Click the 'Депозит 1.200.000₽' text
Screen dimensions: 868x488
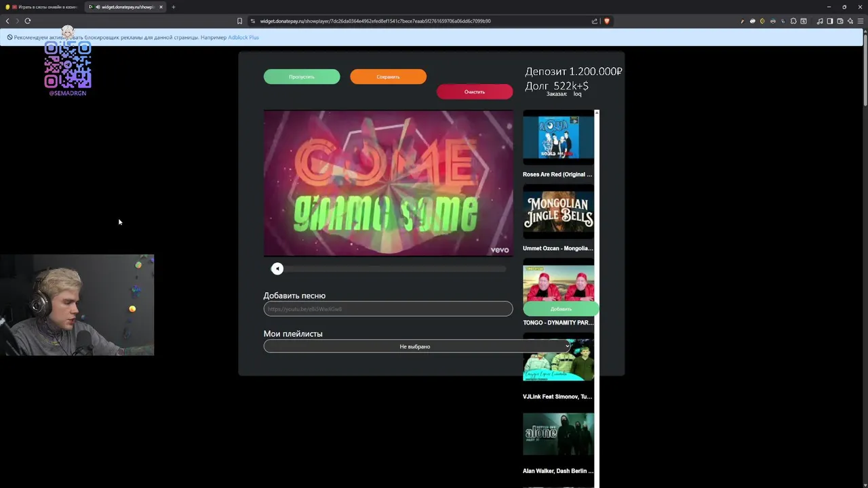[574, 71]
